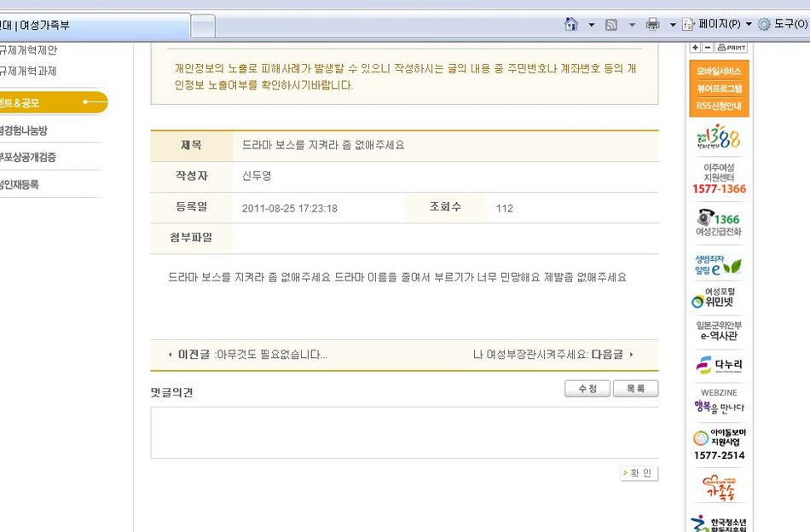Click the RSS feeds icon
The height and width of the screenshot is (532, 810).
(611, 24)
